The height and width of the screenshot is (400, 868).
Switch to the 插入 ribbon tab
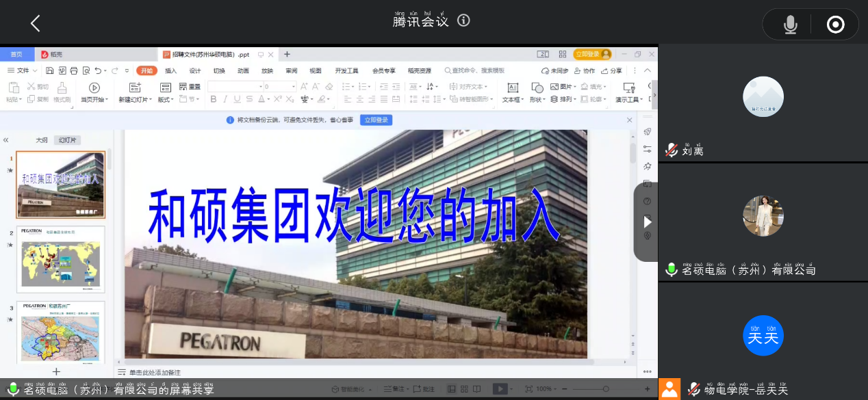pos(170,70)
